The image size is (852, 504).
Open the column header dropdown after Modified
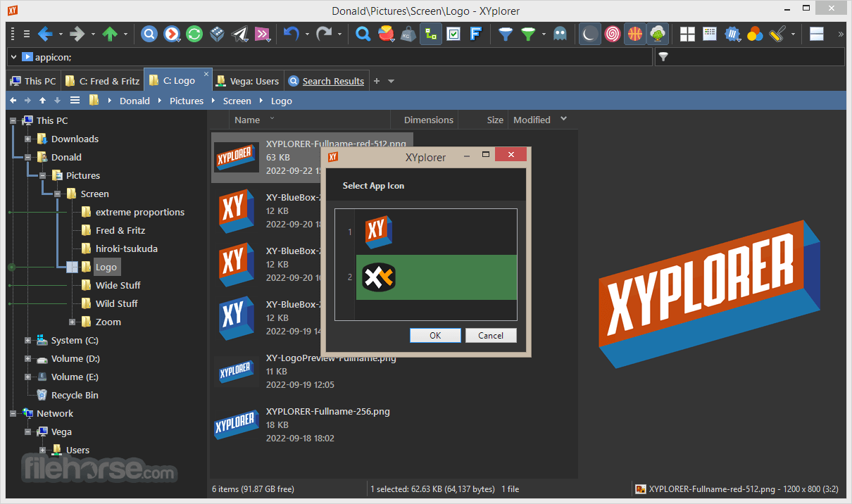[x=563, y=120]
